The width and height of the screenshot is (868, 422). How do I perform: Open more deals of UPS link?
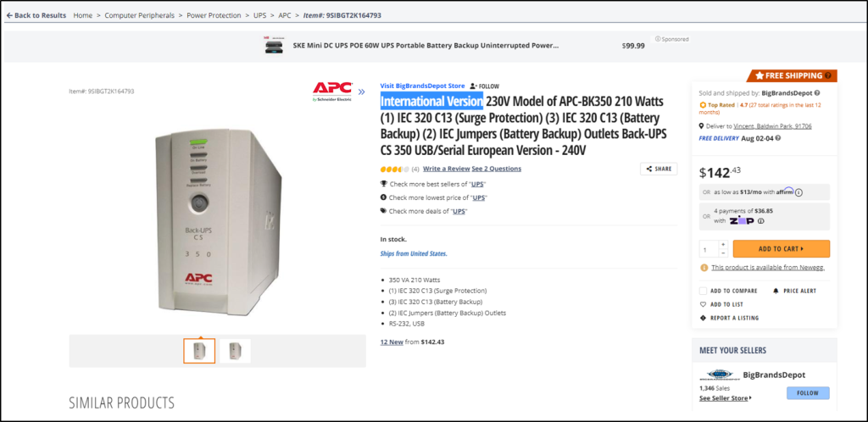[x=459, y=211]
